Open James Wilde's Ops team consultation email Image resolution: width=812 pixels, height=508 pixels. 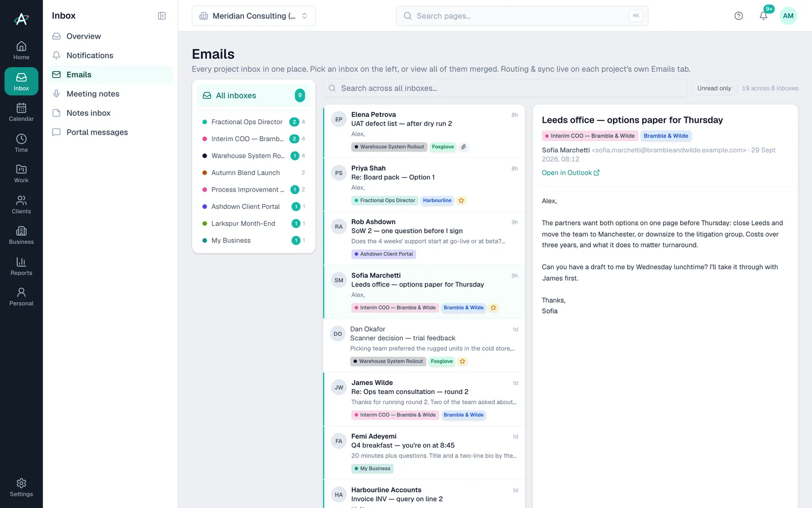coord(424,399)
